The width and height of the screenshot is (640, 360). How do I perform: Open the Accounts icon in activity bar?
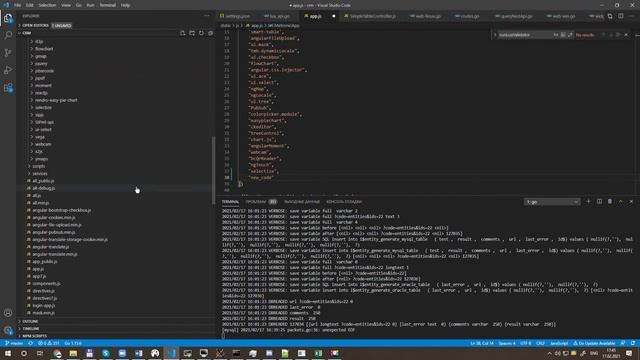[x=8, y=313]
